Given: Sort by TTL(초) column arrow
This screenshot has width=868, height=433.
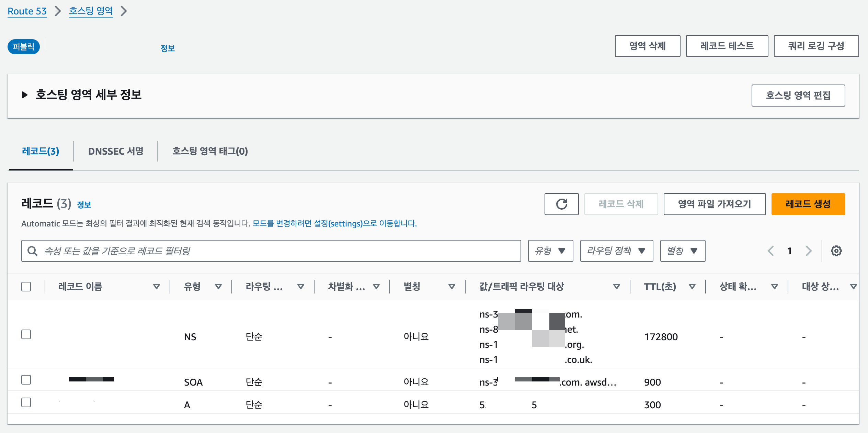Looking at the screenshot, I should (692, 287).
